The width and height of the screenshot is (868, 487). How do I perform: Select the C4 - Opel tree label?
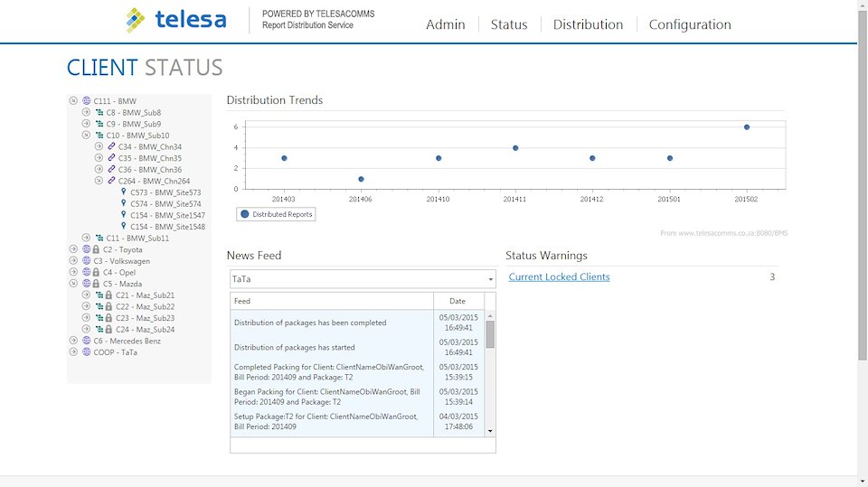click(119, 272)
